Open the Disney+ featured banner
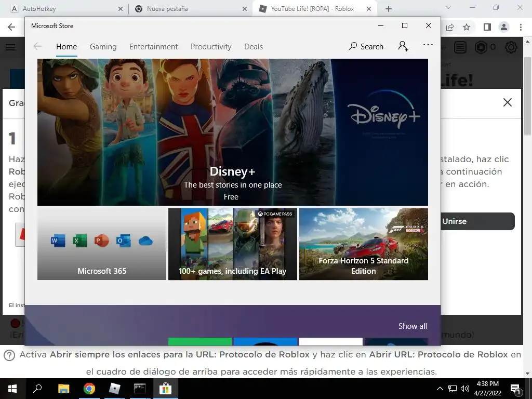532x399 pixels. click(x=232, y=132)
